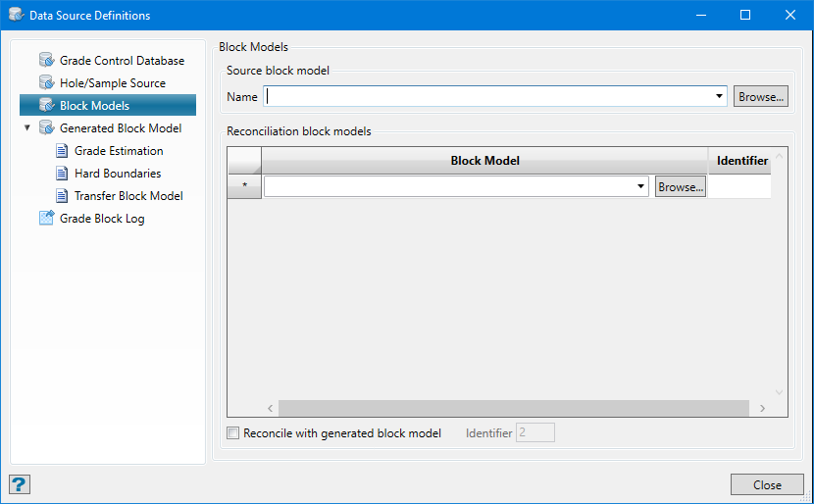The width and height of the screenshot is (814, 504).
Task: Collapse the Generated Block Model node
Action: point(27,128)
